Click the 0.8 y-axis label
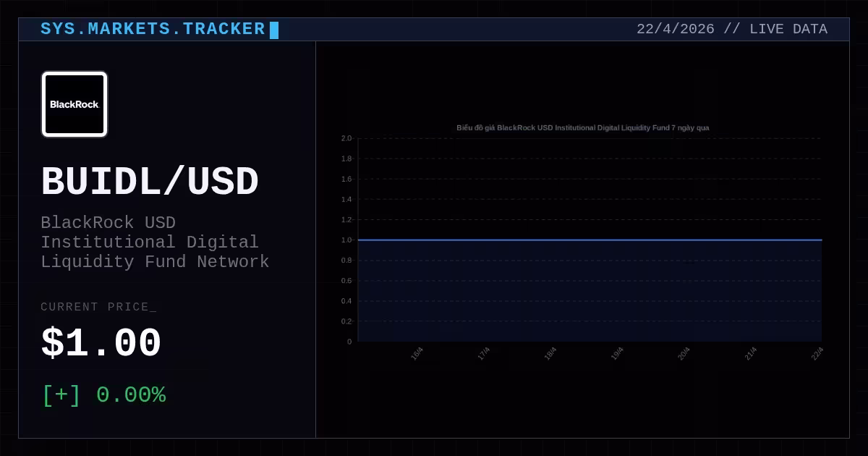 click(346, 260)
